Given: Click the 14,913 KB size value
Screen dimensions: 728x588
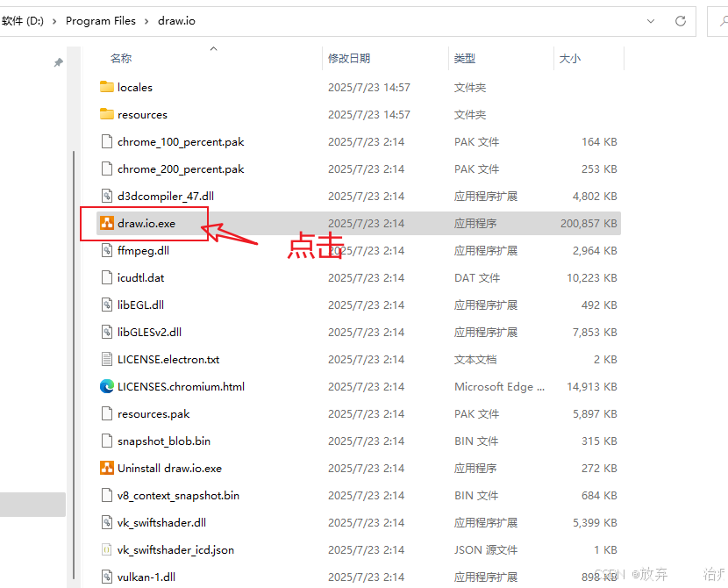Looking at the screenshot, I should click(x=592, y=386).
